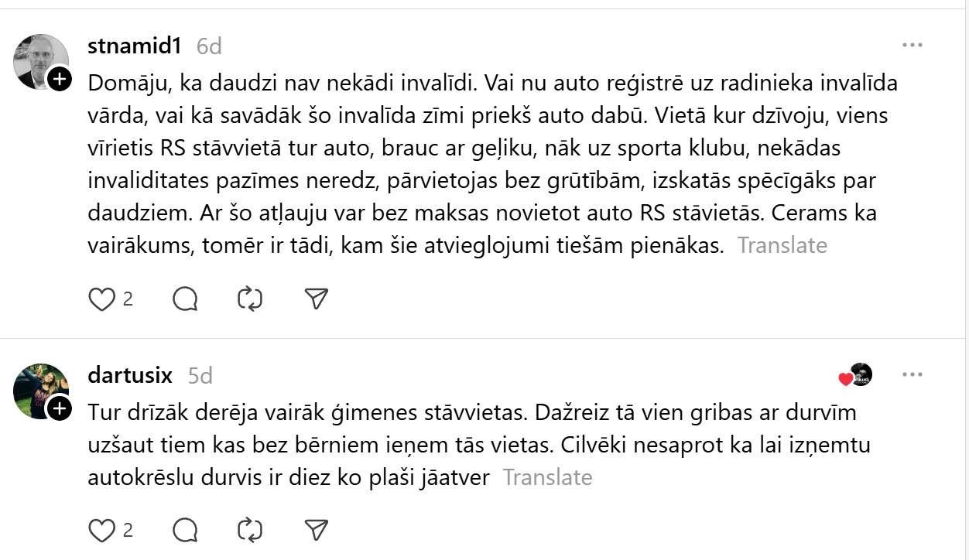Translate dartusix's comment text

[x=547, y=477]
